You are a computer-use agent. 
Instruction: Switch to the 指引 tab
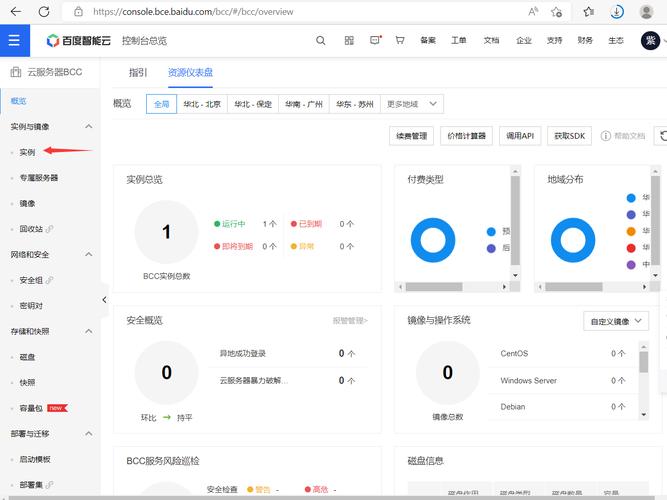[138, 73]
